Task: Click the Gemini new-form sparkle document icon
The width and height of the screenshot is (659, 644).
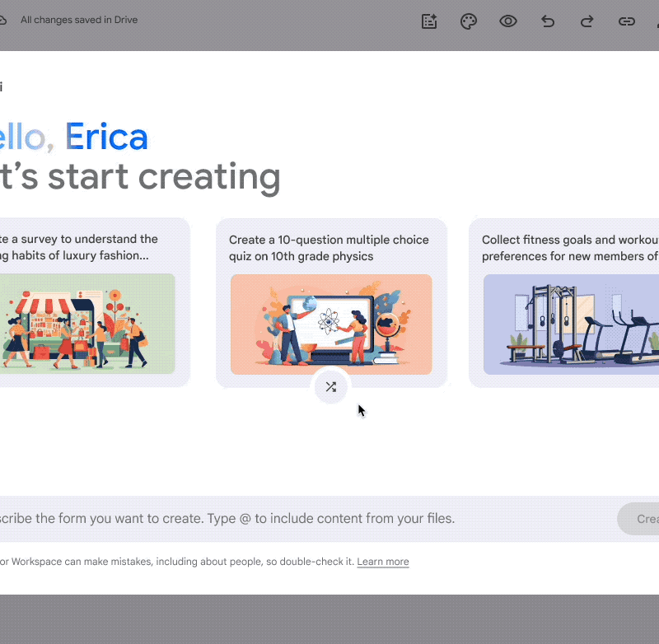Action: (x=429, y=21)
